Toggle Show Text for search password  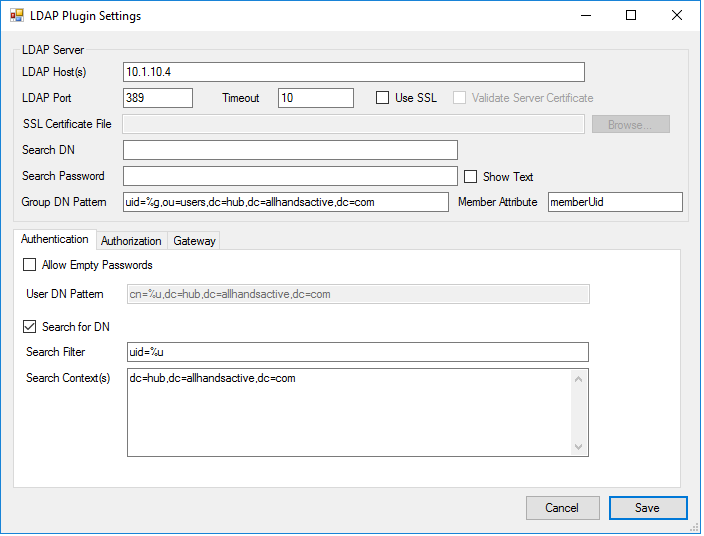pos(471,177)
